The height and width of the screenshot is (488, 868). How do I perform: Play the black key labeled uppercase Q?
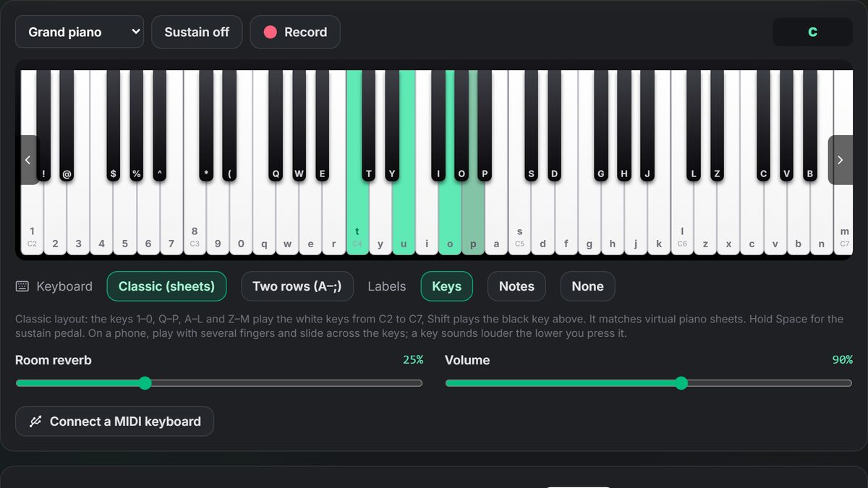pos(276,127)
